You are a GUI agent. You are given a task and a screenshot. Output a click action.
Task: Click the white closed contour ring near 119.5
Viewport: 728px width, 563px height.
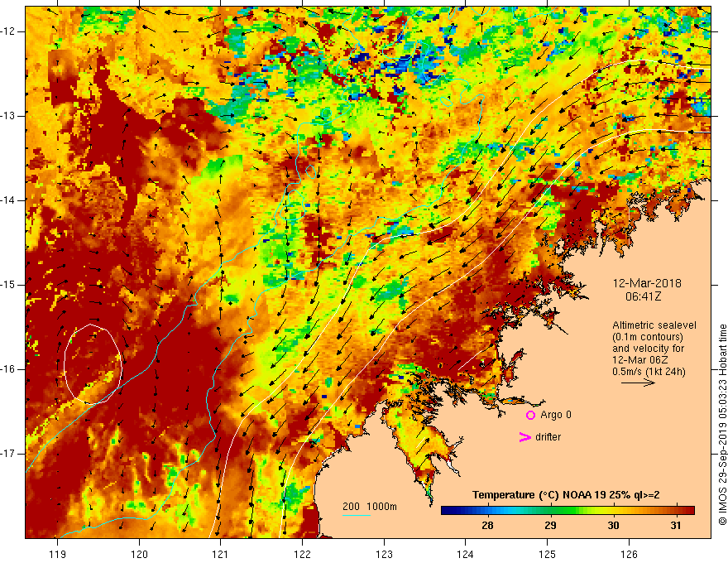(x=93, y=363)
